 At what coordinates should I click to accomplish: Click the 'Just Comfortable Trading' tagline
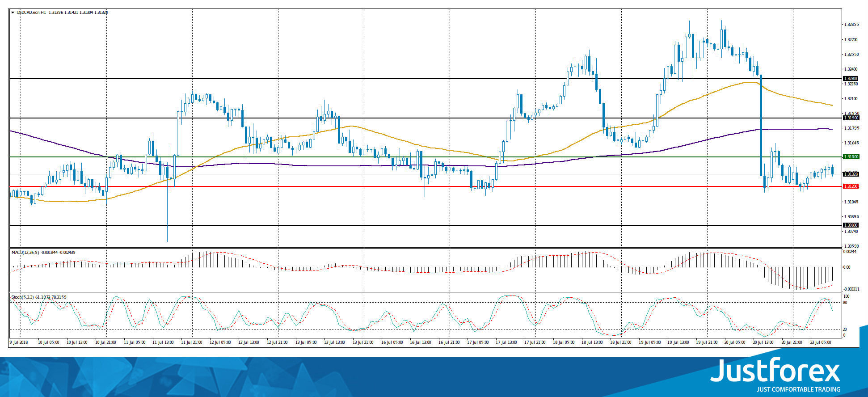798,389
